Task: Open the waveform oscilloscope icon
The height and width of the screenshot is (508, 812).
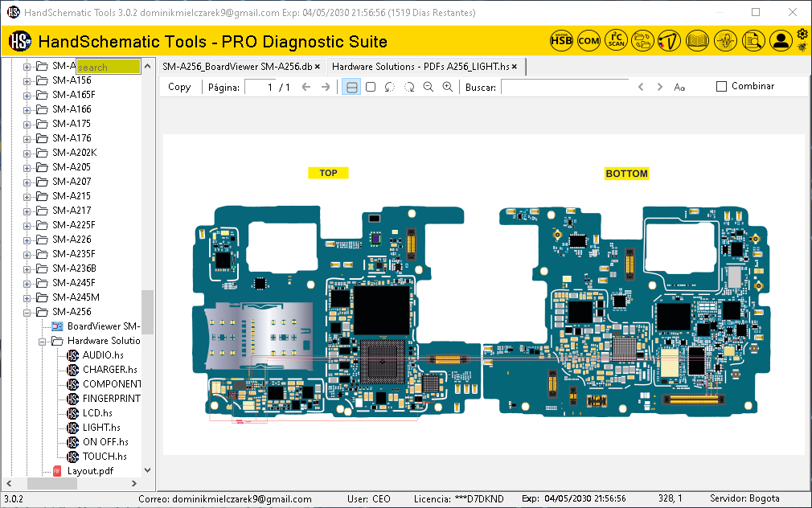Action: point(725,40)
